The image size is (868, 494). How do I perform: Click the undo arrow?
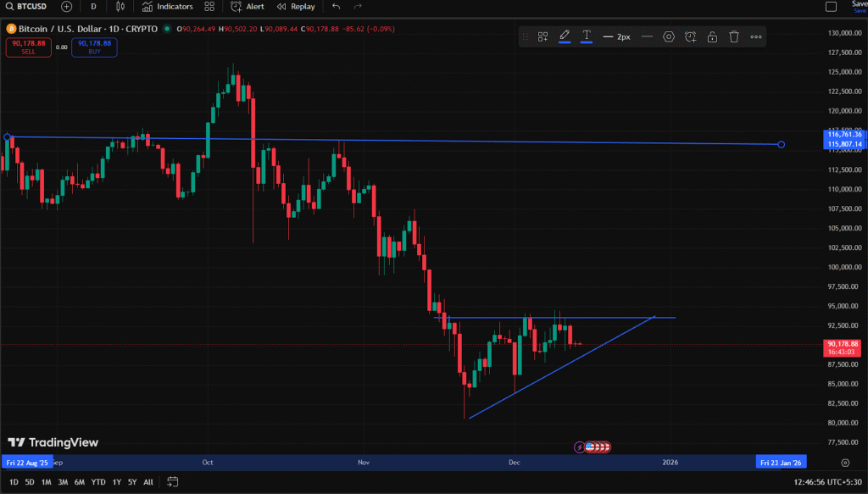(x=337, y=7)
